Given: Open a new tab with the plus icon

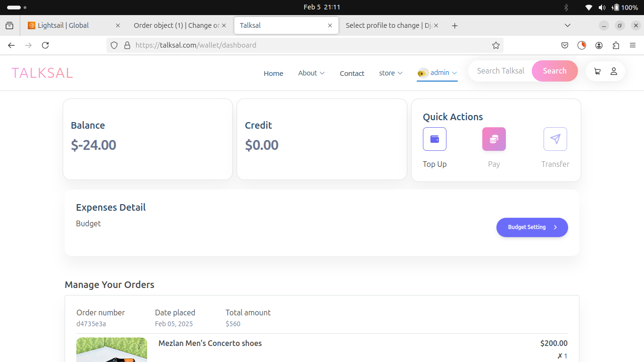Looking at the screenshot, I should coord(454,25).
